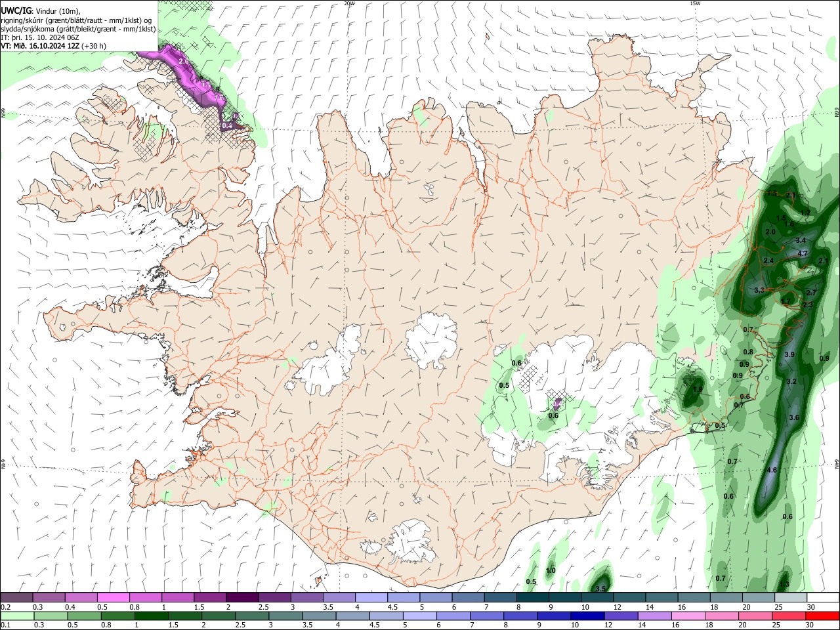Click upper legend swatch between 6 and 7
Image resolution: width=840 pixels, height=630 pixels.
(x=468, y=598)
